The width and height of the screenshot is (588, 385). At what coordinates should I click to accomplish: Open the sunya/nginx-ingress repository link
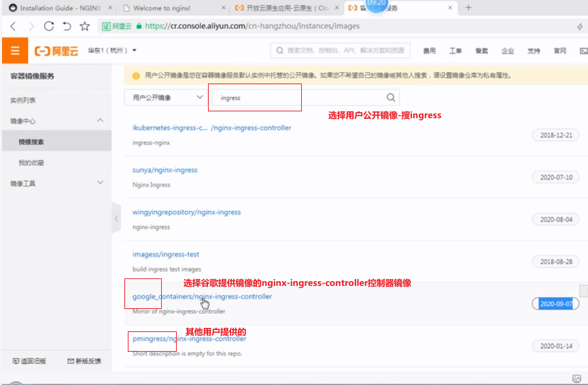tap(165, 170)
